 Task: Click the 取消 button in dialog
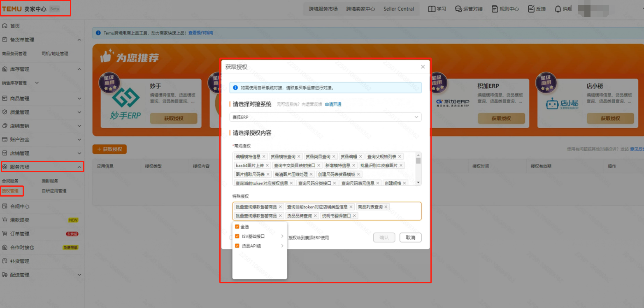click(x=410, y=238)
